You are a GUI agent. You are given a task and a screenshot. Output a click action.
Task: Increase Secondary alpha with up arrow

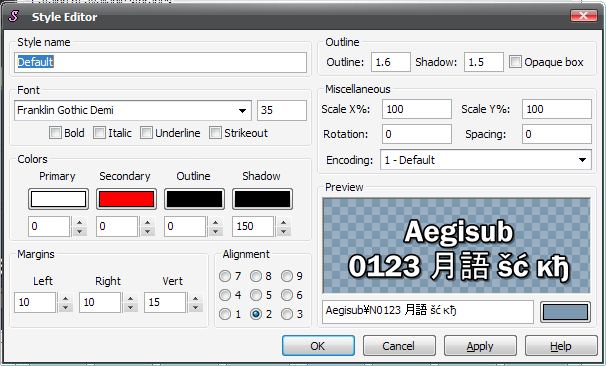(x=147, y=222)
